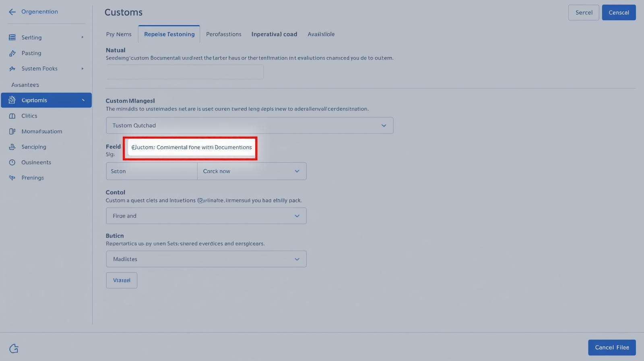Click the Clitics sidebar icon

(x=12, y=116)
